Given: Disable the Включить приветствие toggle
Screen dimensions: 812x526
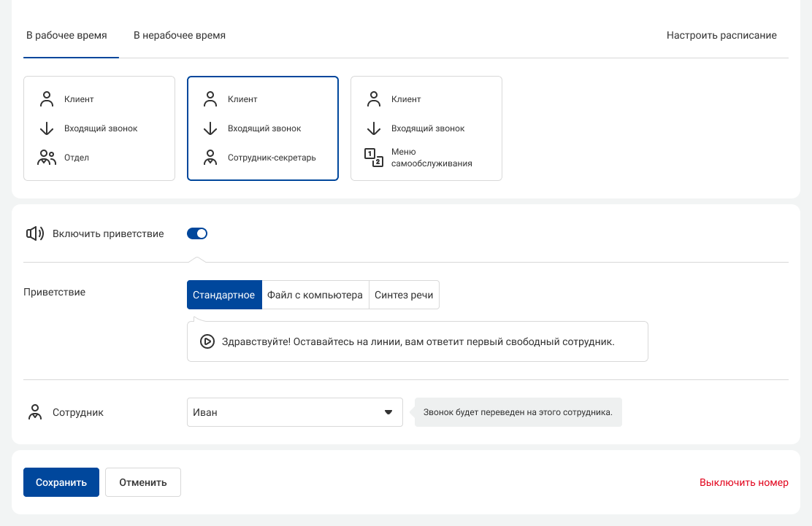Looking at the screenshot, I should [197, 233].
